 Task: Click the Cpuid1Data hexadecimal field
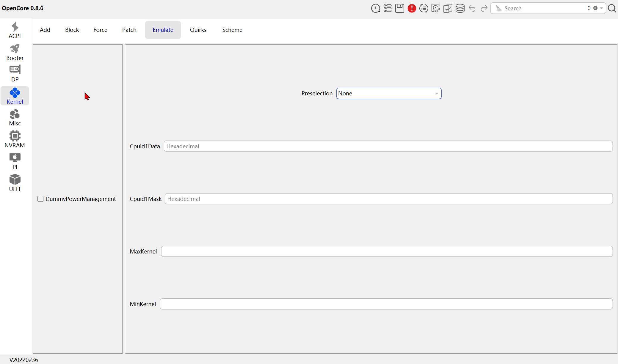388,146
